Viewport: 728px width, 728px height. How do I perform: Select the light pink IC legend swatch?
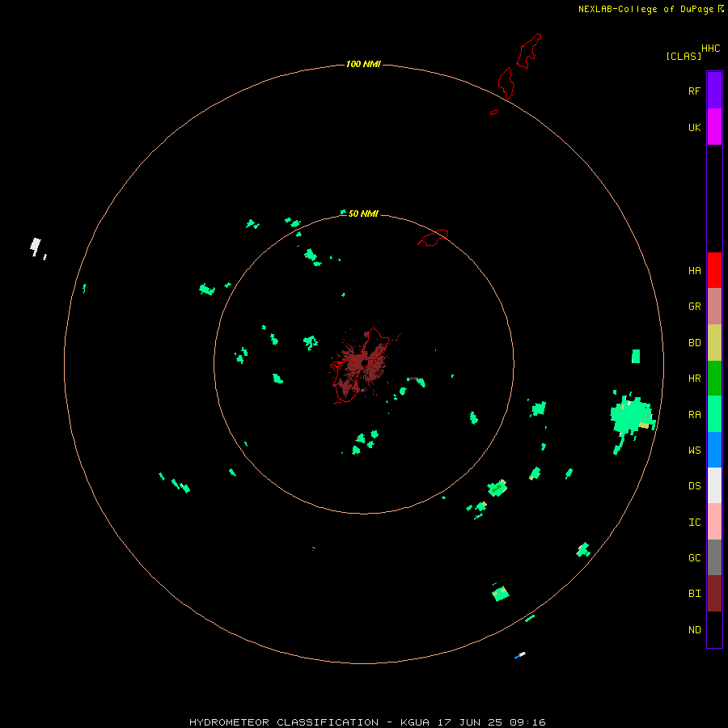tap(714, 522)
